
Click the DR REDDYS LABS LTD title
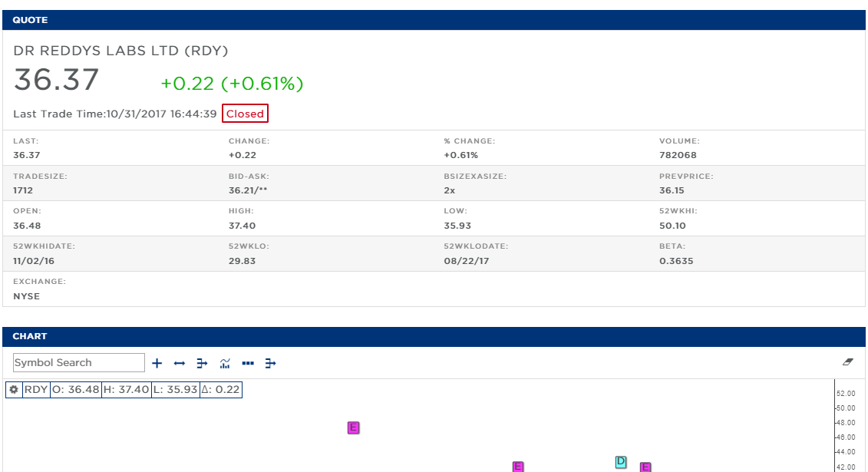120,51
